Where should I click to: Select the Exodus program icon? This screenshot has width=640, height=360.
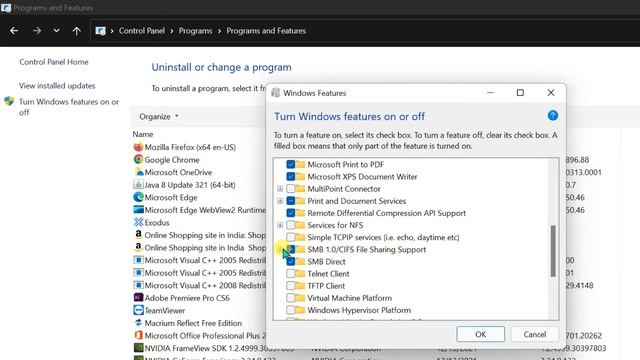(138, 222)
